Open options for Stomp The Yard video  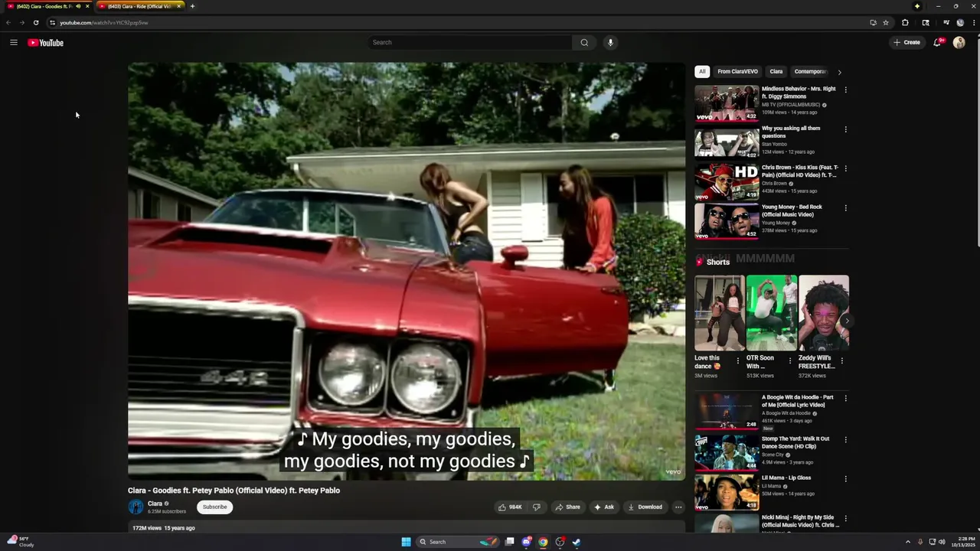tap(845, 440)
